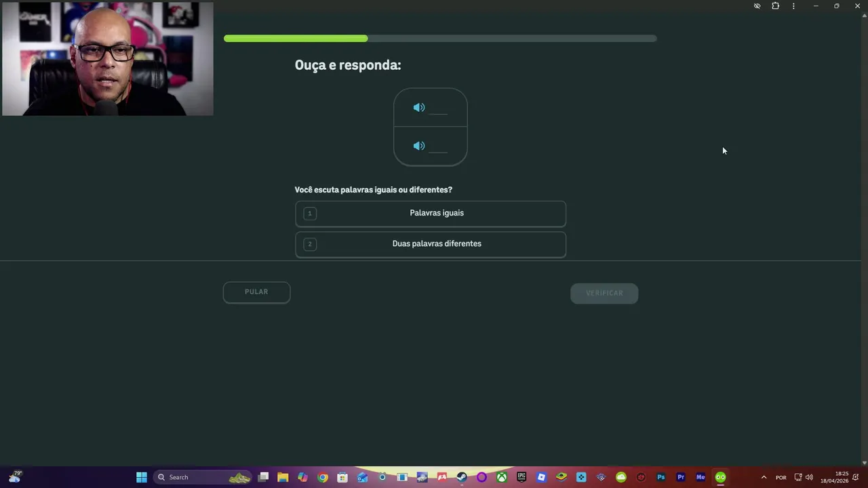Open Outlook from the taskbar

(x=362, y=477)
